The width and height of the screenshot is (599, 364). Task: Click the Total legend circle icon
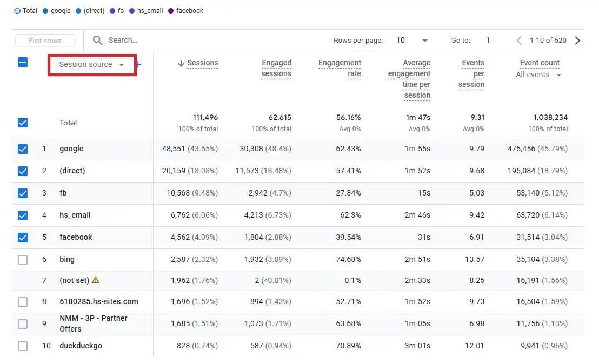17,11
